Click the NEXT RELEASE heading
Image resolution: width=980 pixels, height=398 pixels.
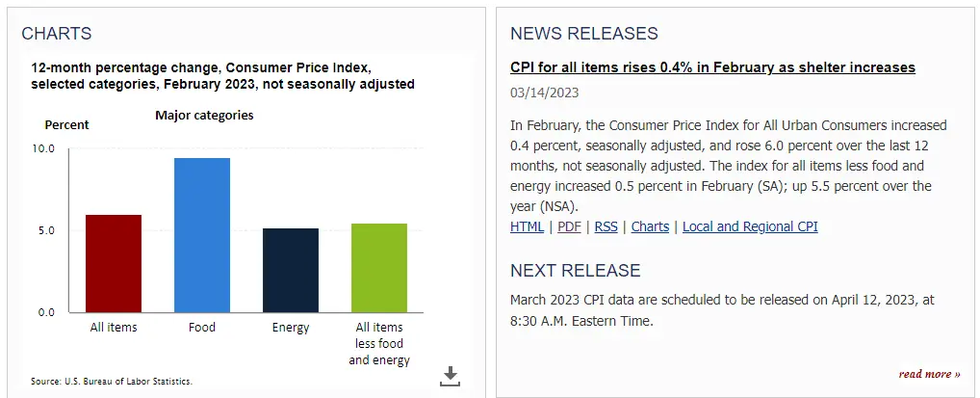pyautogui.click(x=575, y=270)
